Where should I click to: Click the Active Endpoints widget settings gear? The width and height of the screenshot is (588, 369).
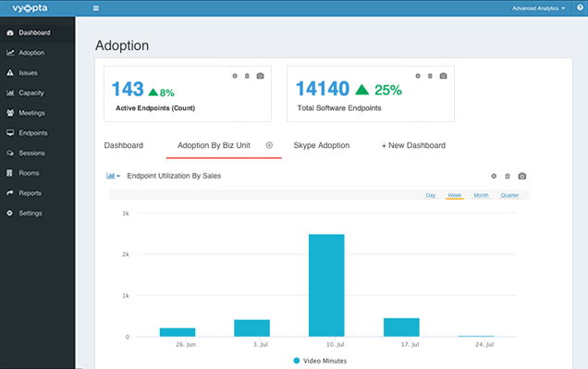click(235, 76)
